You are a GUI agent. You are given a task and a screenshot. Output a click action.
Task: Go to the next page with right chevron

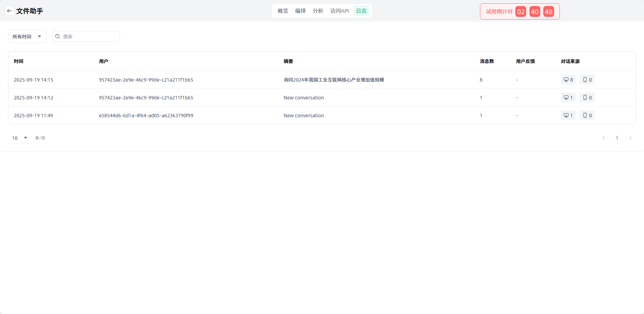pyautogui.click(x=630, y=138)
